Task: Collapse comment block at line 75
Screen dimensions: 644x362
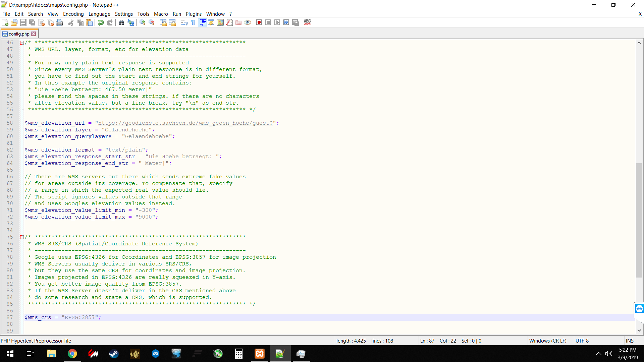Action: click(x=22, y=237)
